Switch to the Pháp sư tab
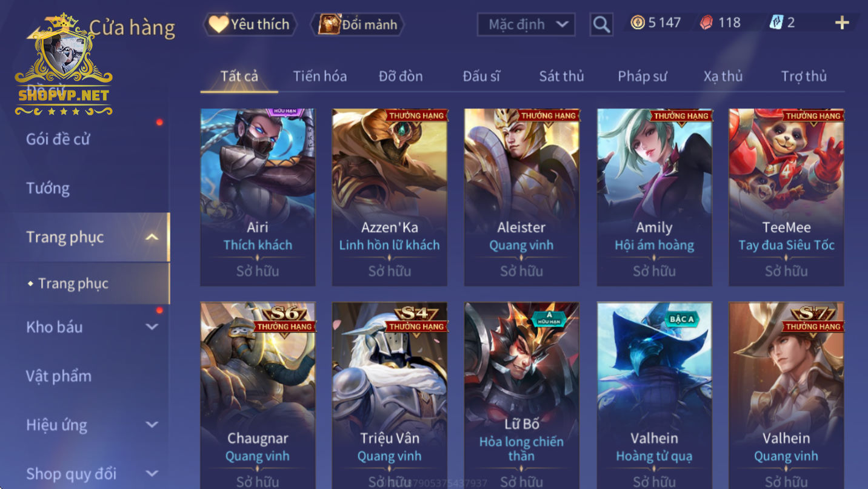Screen dimensions: 868x489 (642, 76)
